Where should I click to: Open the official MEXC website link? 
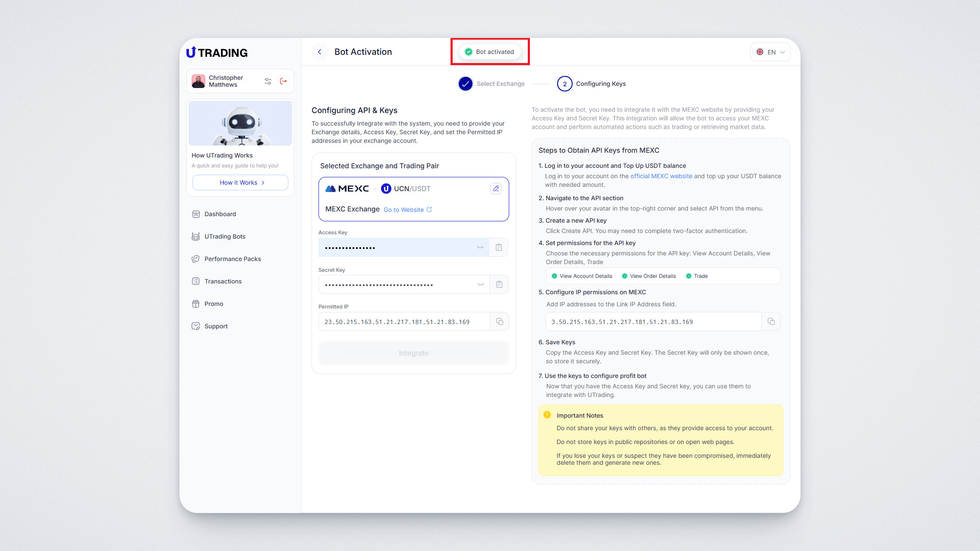(x=661, y=176)
